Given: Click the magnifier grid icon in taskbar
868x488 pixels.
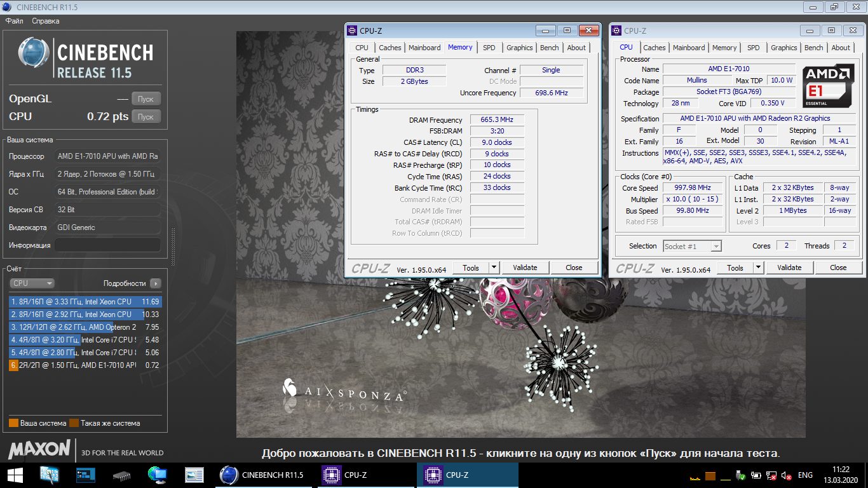Looking at the screenshot, I should pos(49,475).
